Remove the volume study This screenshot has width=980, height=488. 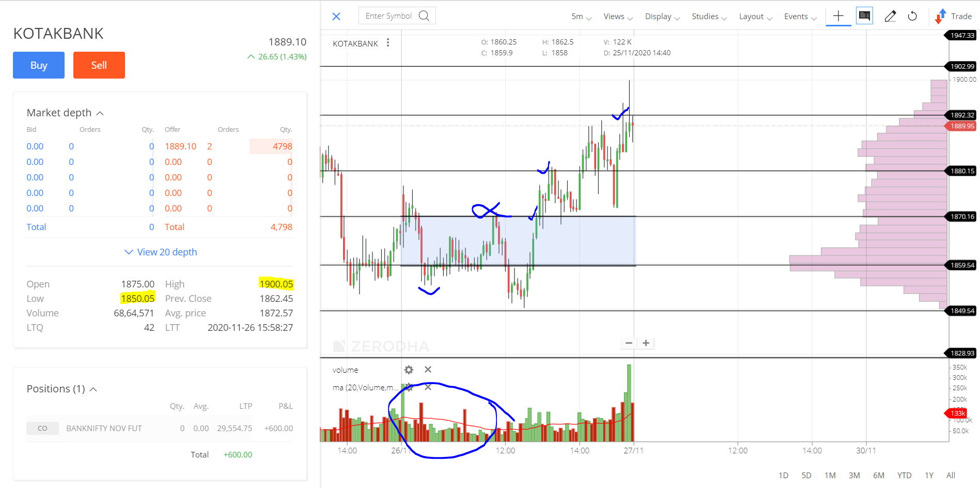click(428, 369)
